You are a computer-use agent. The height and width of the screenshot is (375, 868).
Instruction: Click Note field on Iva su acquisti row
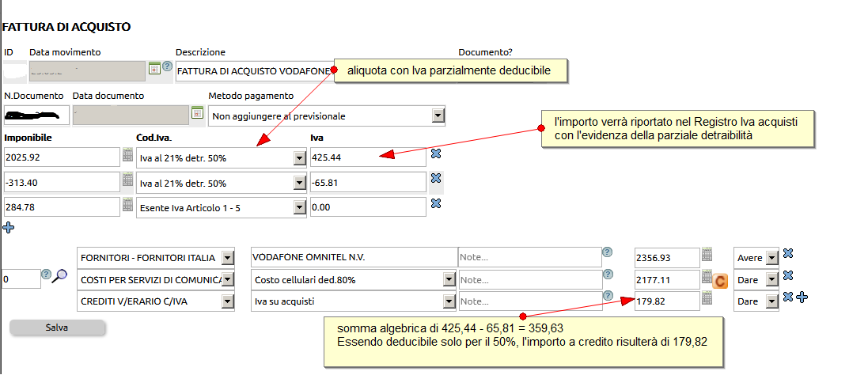[x=530, y=301]
